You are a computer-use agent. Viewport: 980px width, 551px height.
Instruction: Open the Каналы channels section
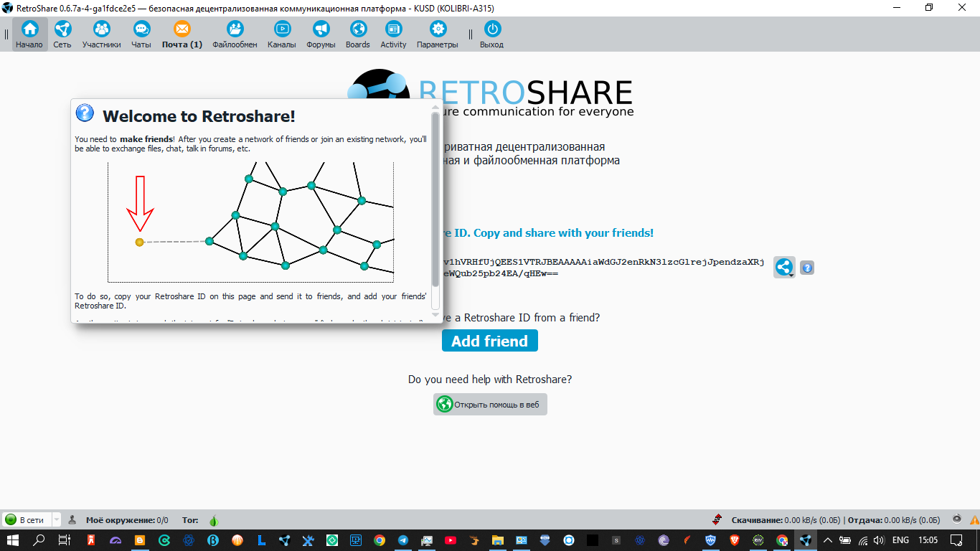(x=282, y=34)
